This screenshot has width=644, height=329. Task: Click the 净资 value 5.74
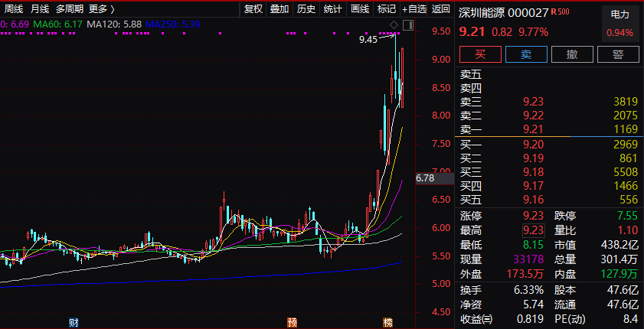coord(533,305)
